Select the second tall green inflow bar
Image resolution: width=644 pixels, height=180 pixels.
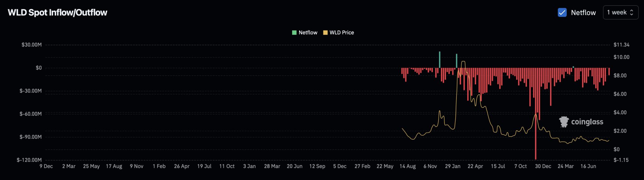pyautogui.click(x=457, y=61)
